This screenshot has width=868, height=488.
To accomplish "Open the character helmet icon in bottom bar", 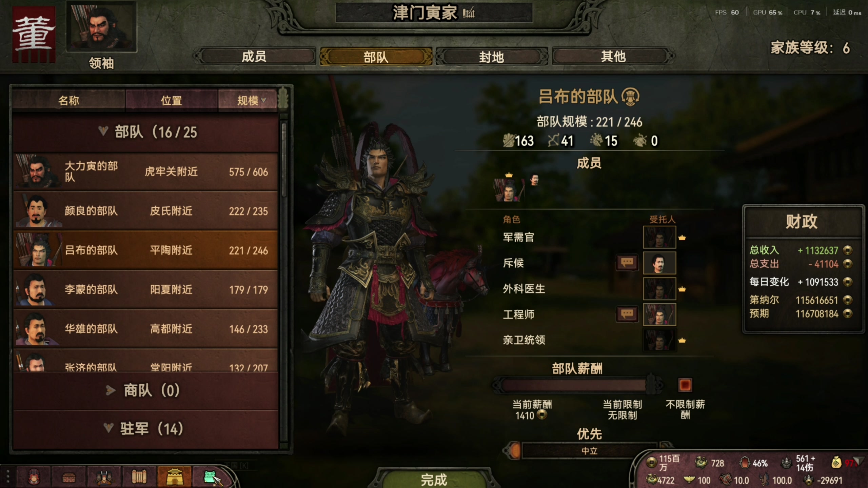I will click(34, 477).
